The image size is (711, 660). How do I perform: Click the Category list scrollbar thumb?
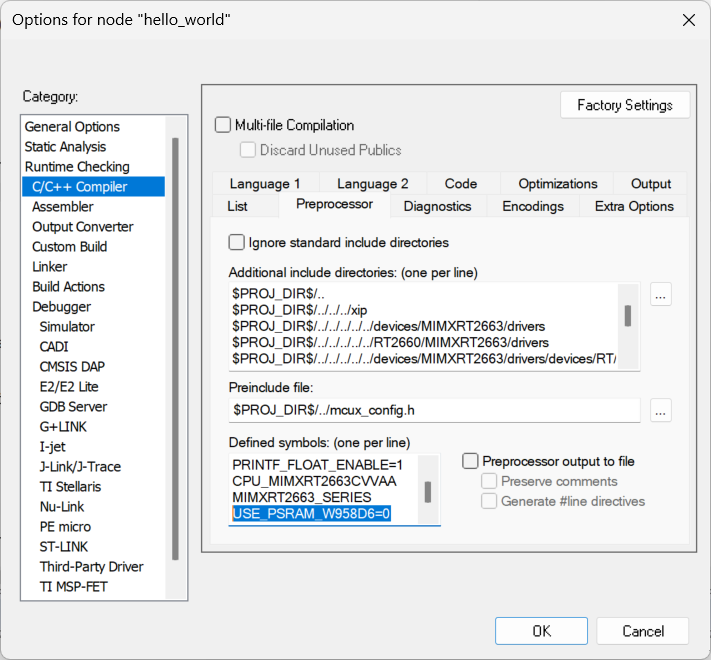pyautogui.click(x=175, y=349)
